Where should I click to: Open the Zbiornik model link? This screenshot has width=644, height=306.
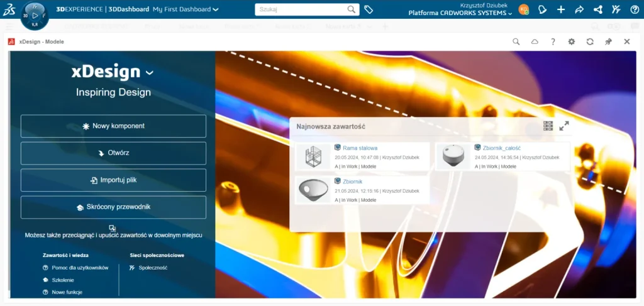click(x=352, y=182)
